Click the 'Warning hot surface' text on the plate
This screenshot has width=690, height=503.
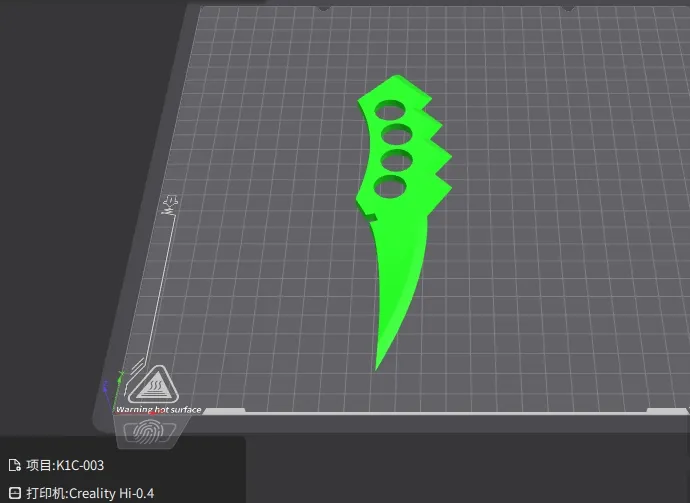pyautogui.click(x=159, y=410)
